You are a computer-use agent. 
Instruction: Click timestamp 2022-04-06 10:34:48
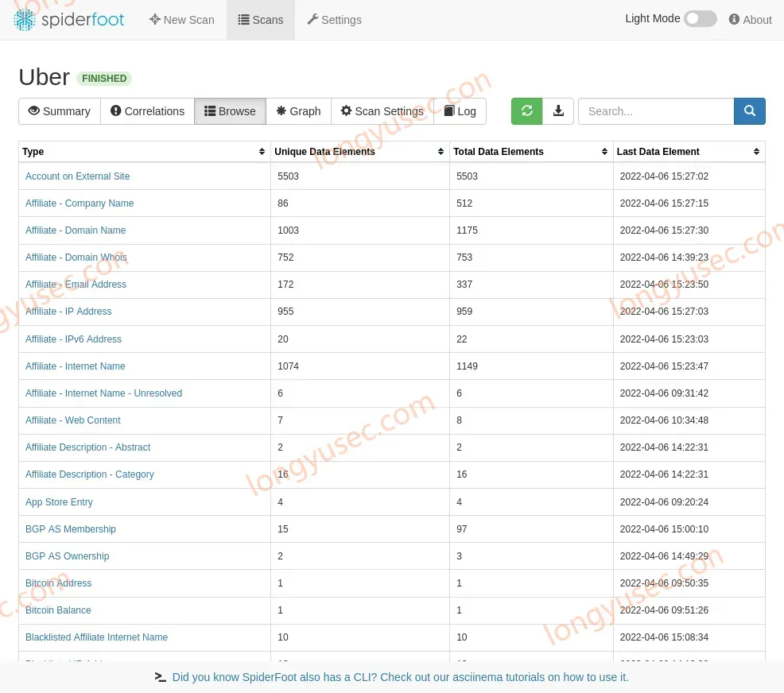point(664,420)
